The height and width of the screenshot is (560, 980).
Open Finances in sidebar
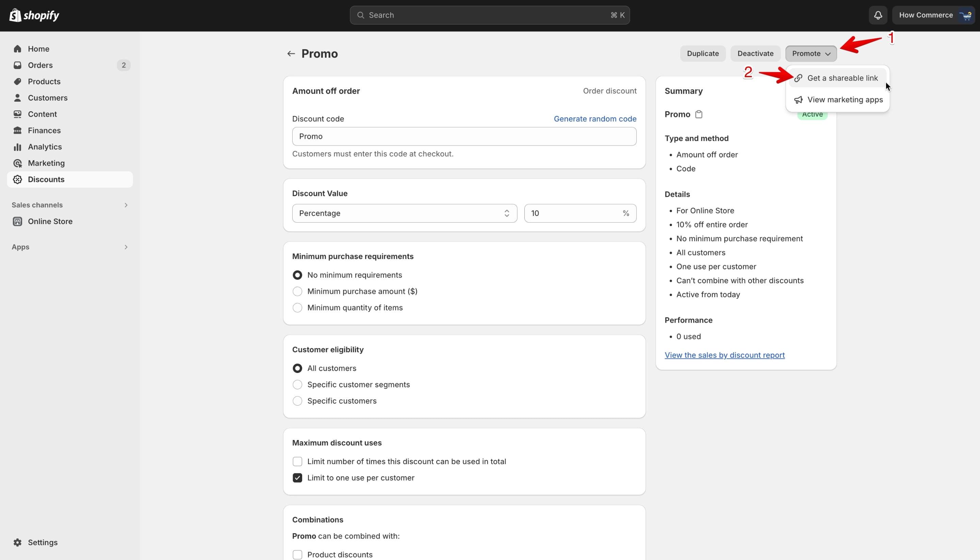[70, 130]
